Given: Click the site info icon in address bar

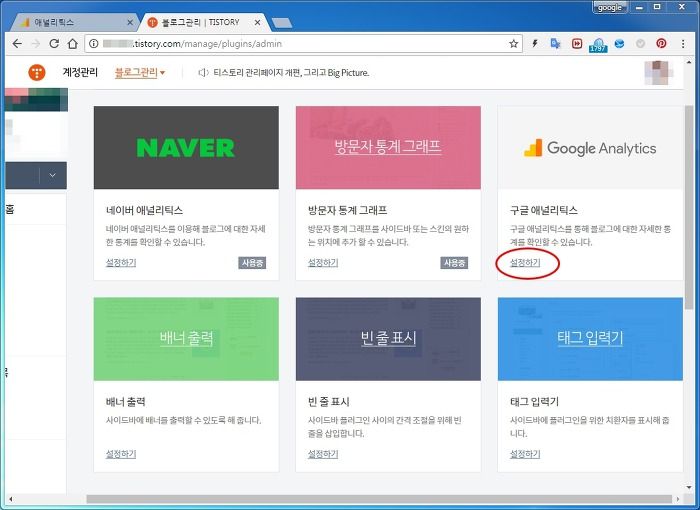Looking at the screenshot, I should (x=93, y=44).
